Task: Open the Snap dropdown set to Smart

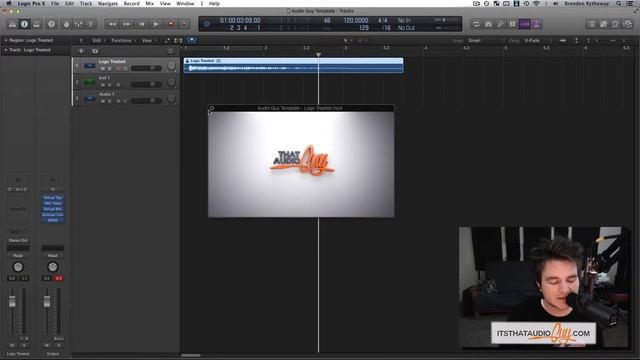Action: [486, 40]
